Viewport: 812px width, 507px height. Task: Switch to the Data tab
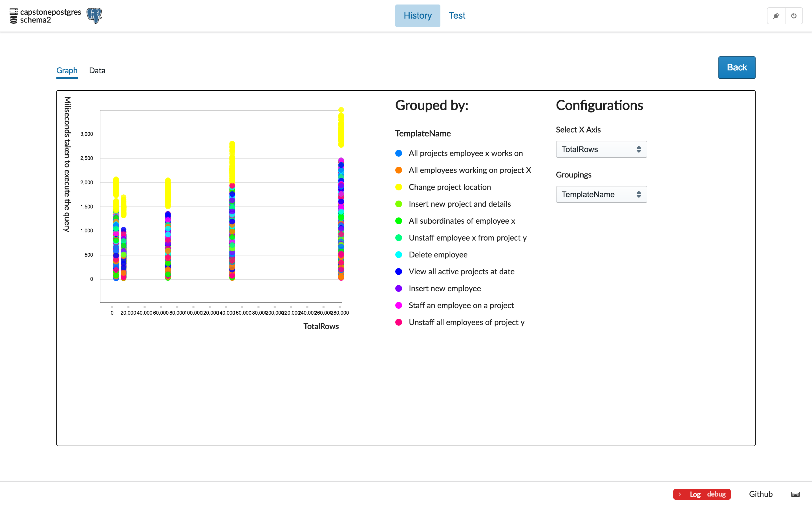[97, 70]
